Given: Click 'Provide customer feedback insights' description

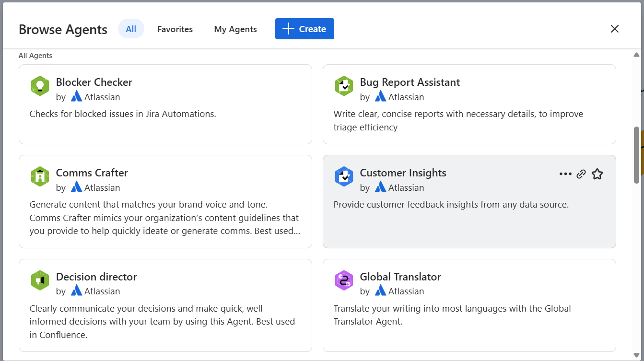Looking at the screenshot, I should tap(451, 205).
